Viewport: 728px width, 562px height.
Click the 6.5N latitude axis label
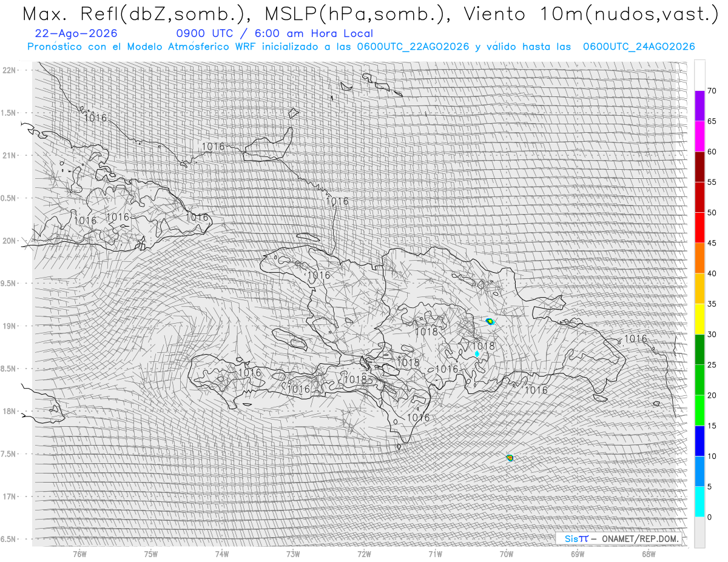click(9, 539)
